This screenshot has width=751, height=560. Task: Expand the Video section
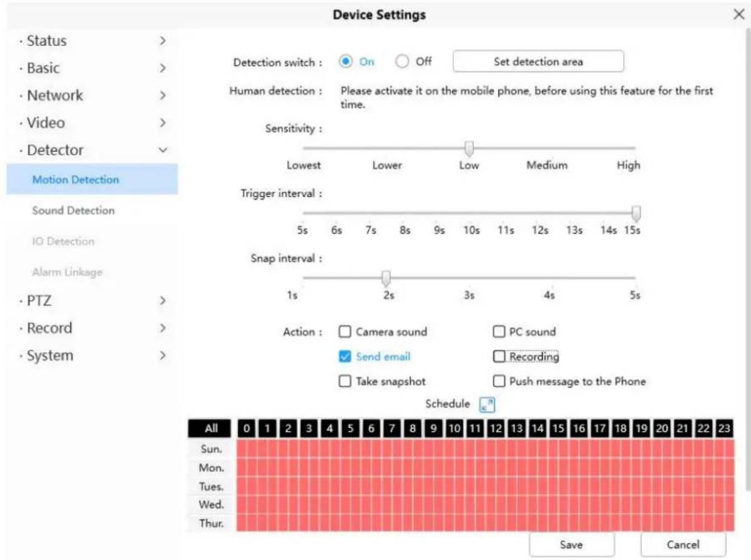93,123
